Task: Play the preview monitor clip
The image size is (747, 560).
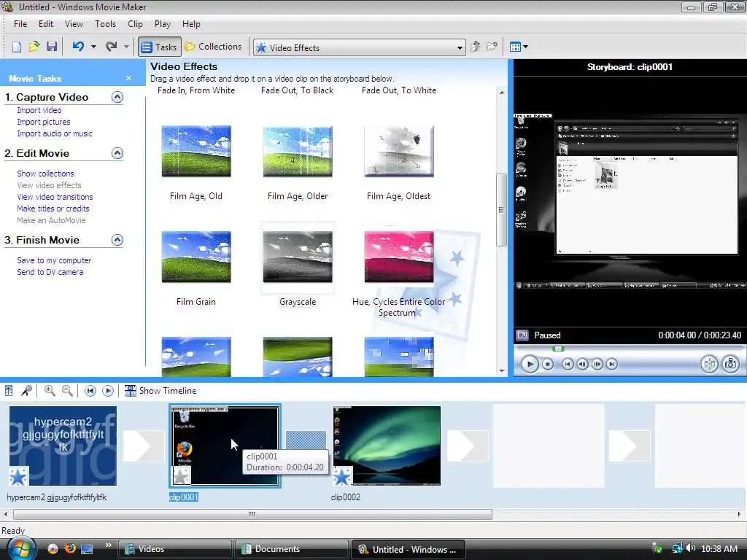Action: coord(530,365)
